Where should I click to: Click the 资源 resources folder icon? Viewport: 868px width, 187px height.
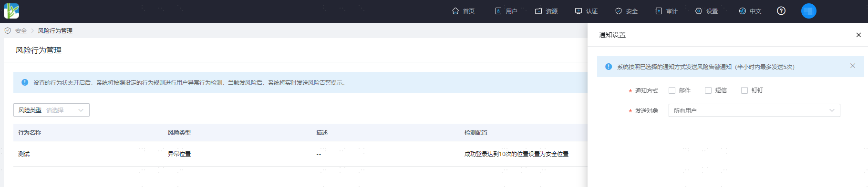click(x=538, y=11)
